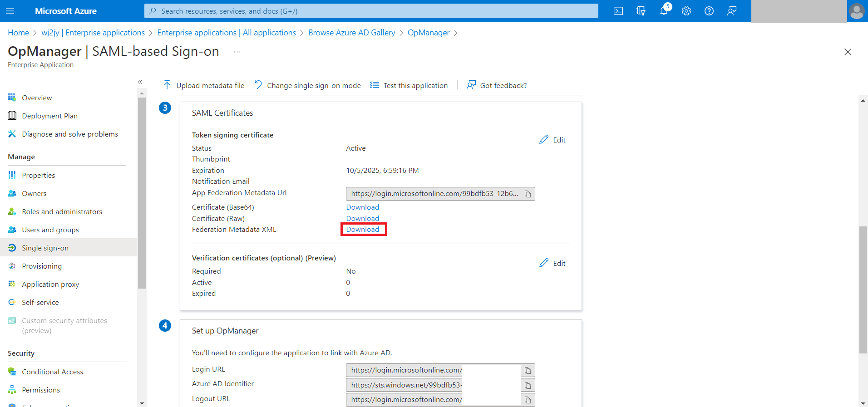Launch Cloud Shell from top bar
The height and width of the screenshot is (407, 868).
(x=618, y=11)
